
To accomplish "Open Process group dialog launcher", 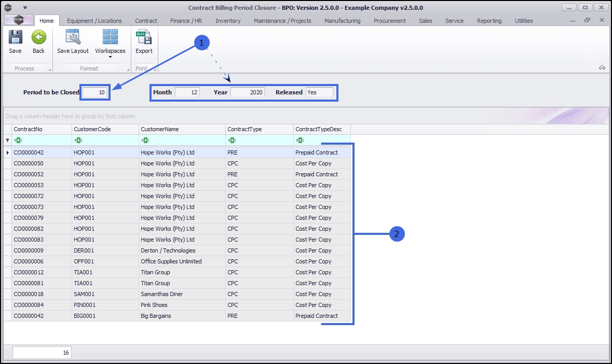I will tap(49, 70).
